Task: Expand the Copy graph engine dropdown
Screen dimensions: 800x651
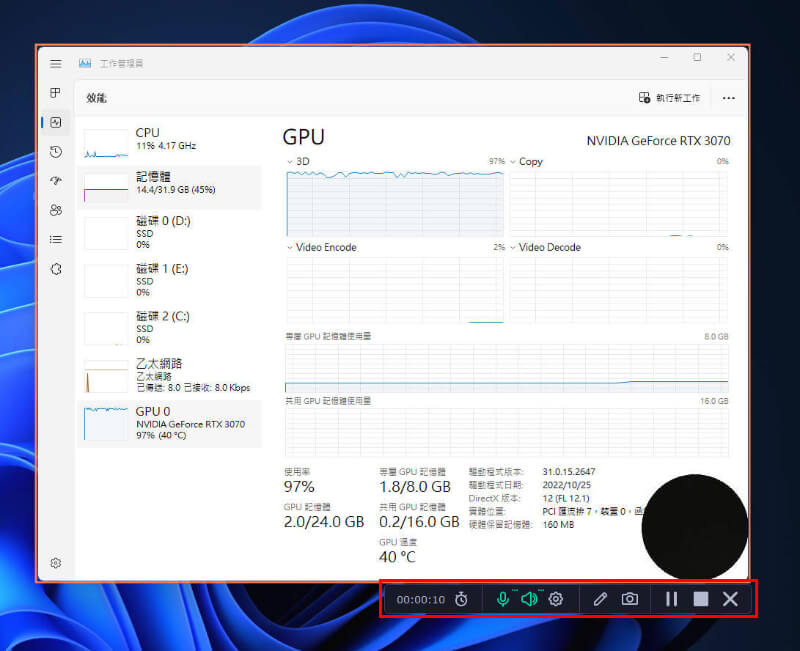Action: 513,162
